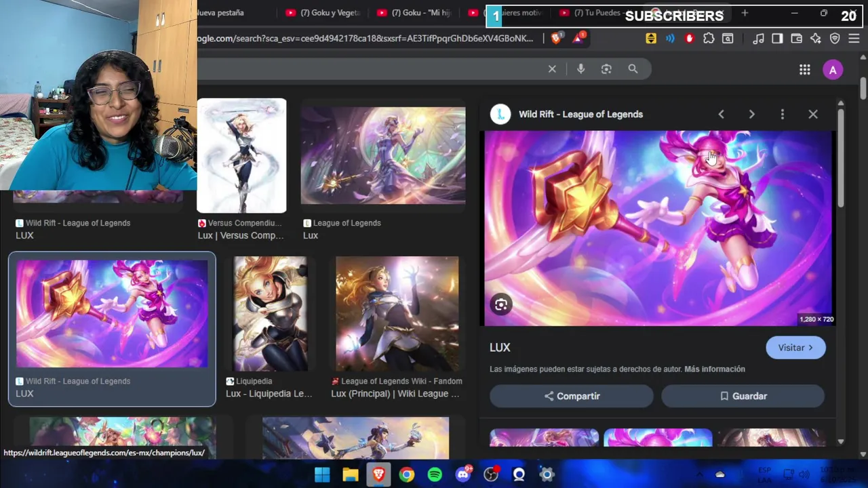Open Brave Shields lion icon in address bar

tap(556, 39)
